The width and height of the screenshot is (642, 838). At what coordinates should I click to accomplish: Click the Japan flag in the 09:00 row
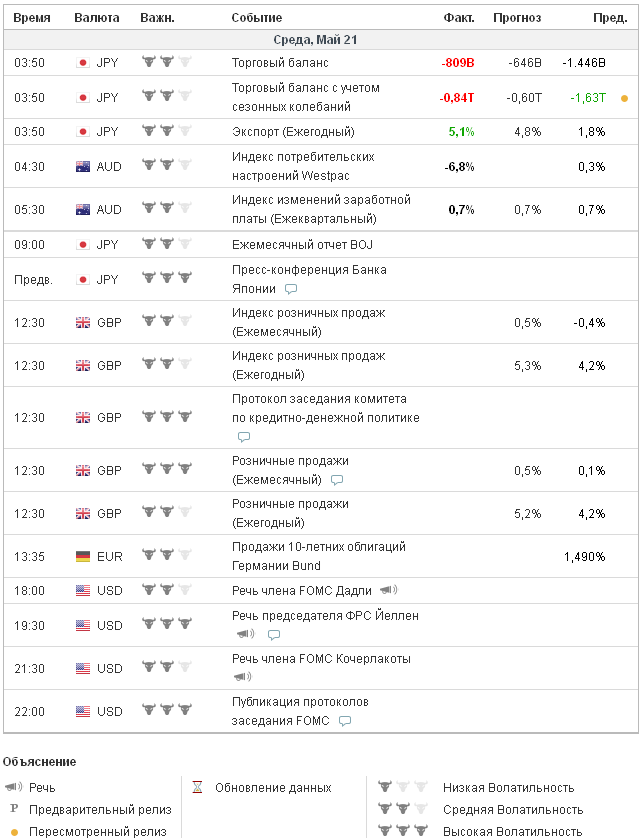tap(83, 245)
